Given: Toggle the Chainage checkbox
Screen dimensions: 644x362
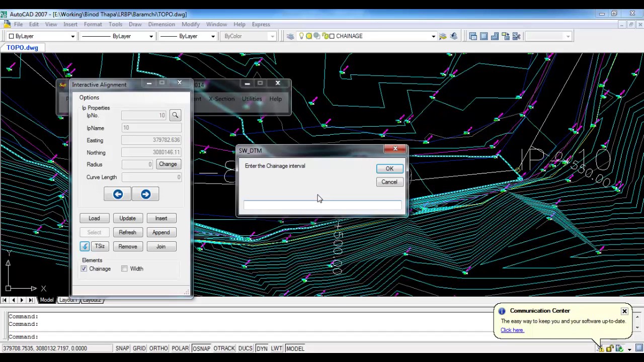Looking at the screenshot, I should pyautogui.click(x=84, y=269).
